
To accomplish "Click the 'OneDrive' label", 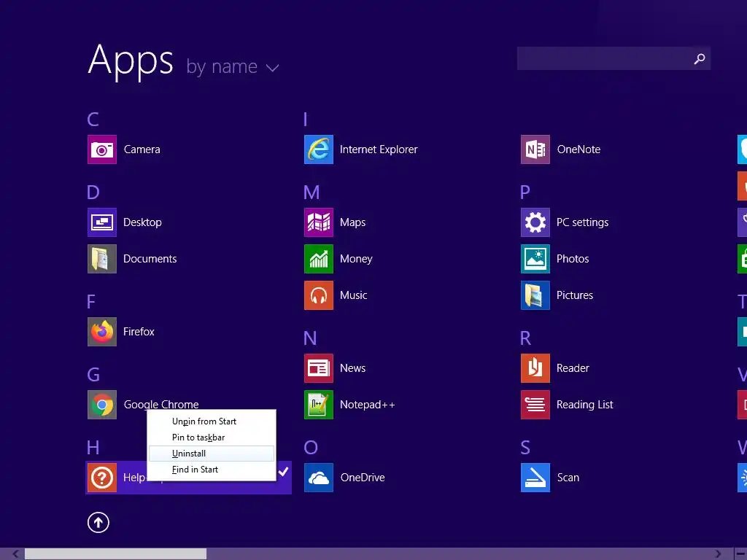I will coord(363,478).
